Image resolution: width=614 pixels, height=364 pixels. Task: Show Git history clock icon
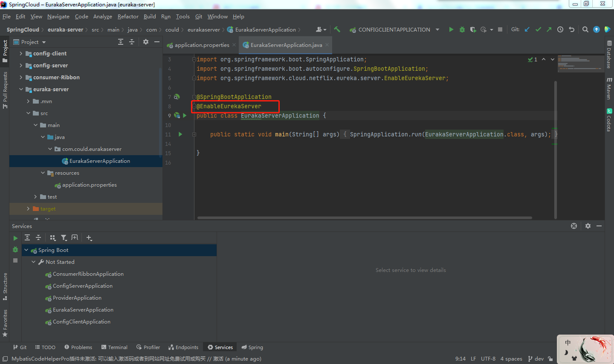pos(560,29)
